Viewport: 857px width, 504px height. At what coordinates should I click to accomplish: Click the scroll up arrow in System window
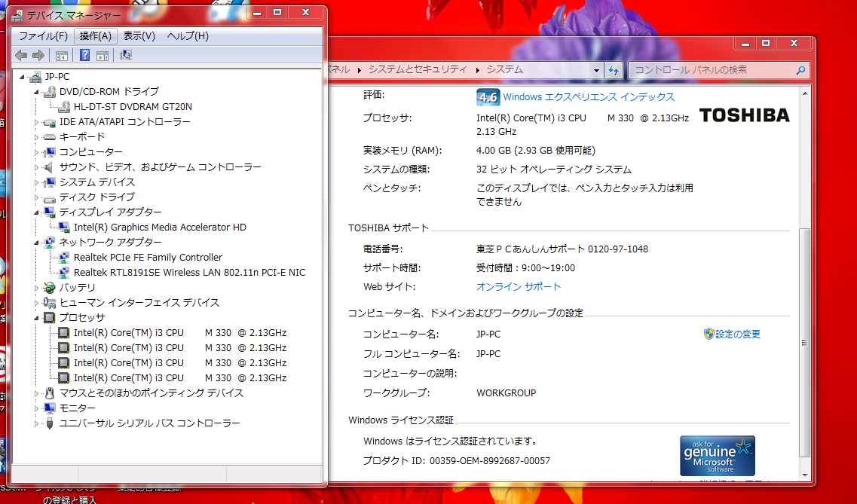pyautogui.click(x=804, y=93)
